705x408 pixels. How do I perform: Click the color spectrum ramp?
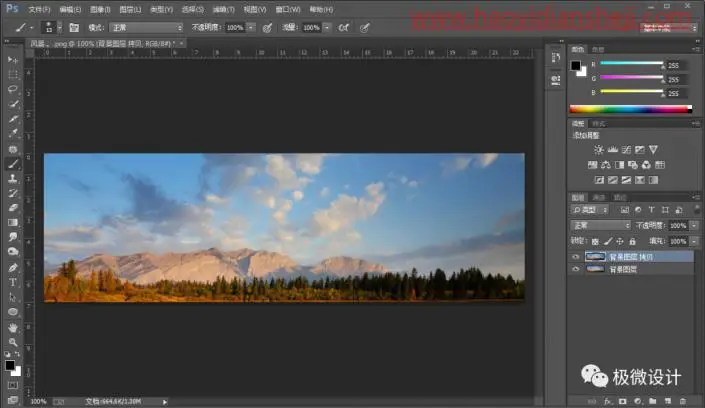(x=631, y=109)
